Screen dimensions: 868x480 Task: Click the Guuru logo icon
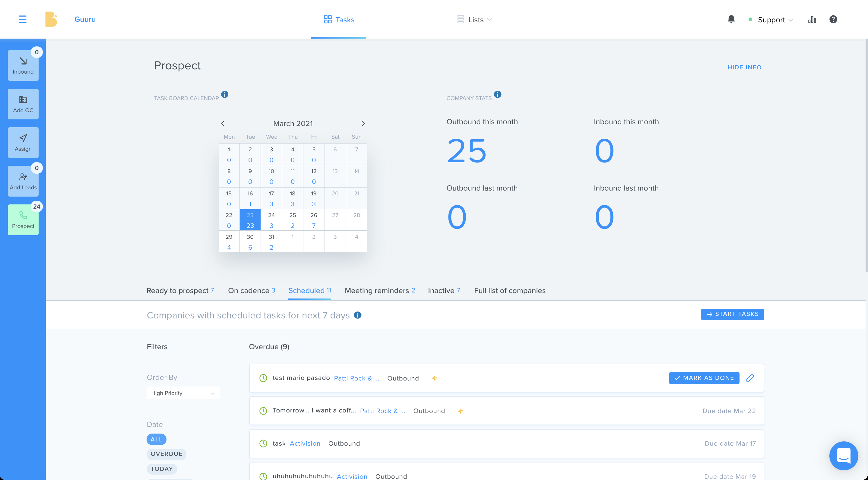click(51, 19)
